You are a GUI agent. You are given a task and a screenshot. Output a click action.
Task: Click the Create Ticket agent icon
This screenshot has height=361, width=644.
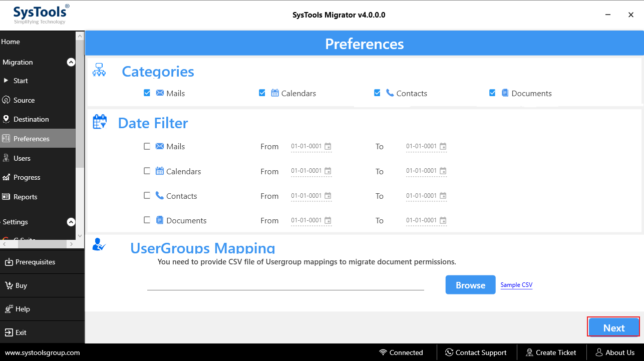pyautogui.click(x=529, y=352)
